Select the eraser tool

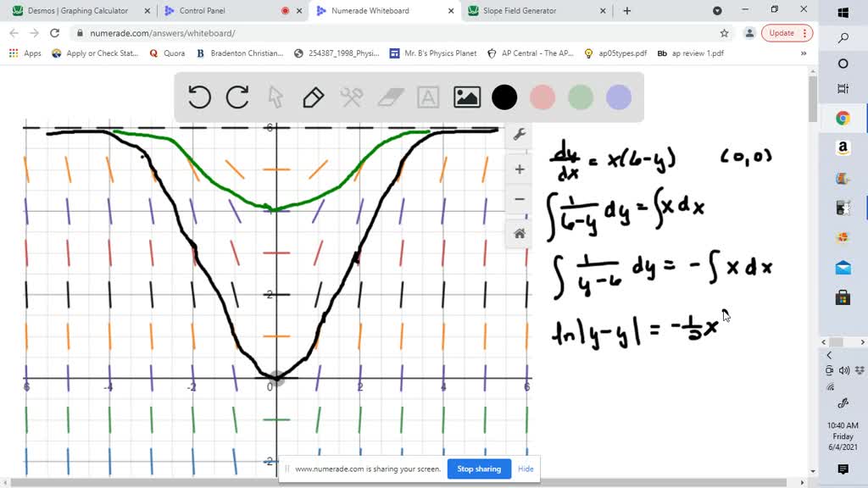tap(390, 97)
